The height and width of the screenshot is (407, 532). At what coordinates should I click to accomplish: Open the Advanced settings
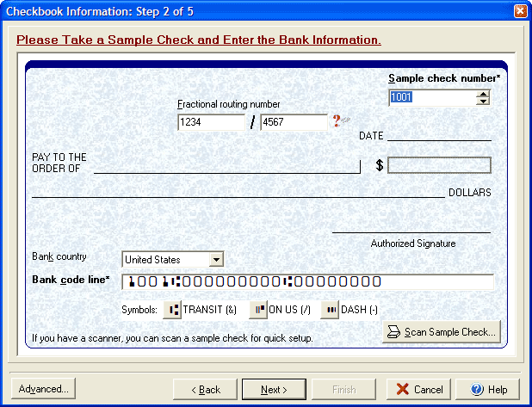coord(43,389)
